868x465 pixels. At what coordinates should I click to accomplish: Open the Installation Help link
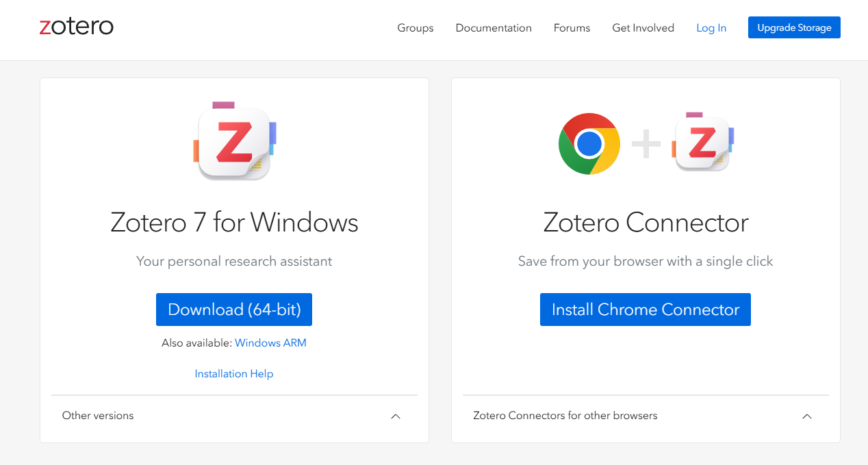[234, 374]
